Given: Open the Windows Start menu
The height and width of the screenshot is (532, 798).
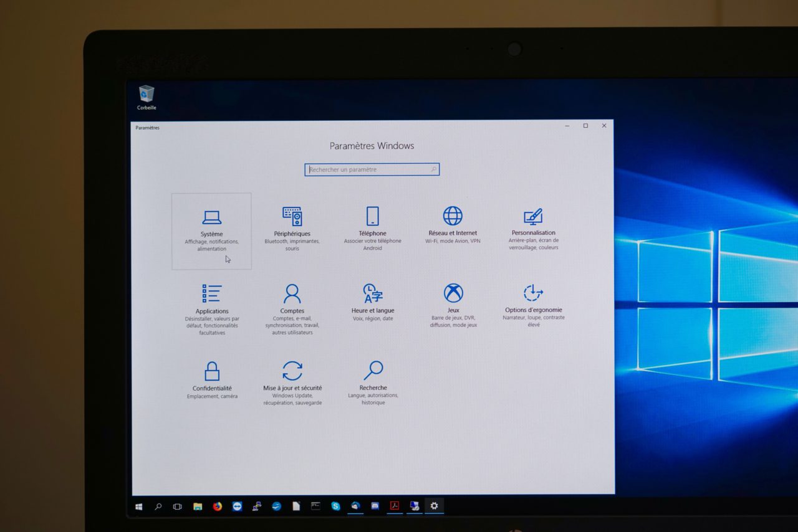Looking at the screenshot, I should coord(139,506).
